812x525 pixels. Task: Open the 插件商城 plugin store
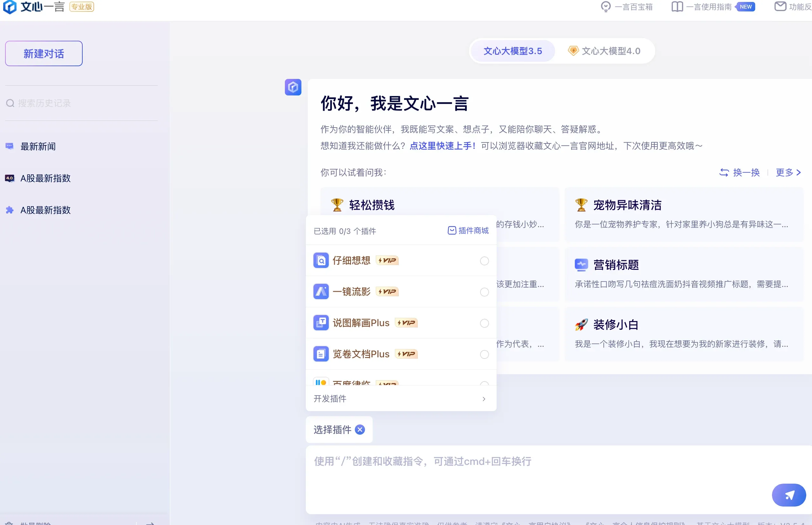click(x=468, y=230)
